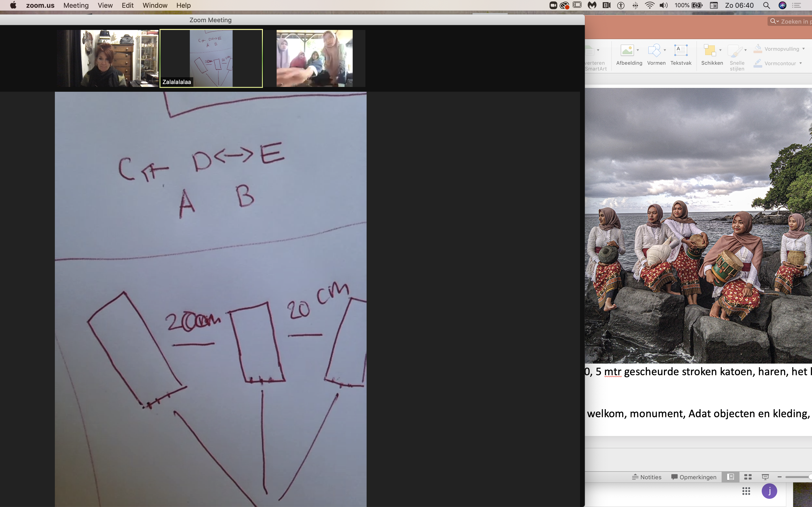Expand the Afbeelding dropdown arrow
Image resolution: width=812 pixels, height=507 pixels.
tap(638, 50)
